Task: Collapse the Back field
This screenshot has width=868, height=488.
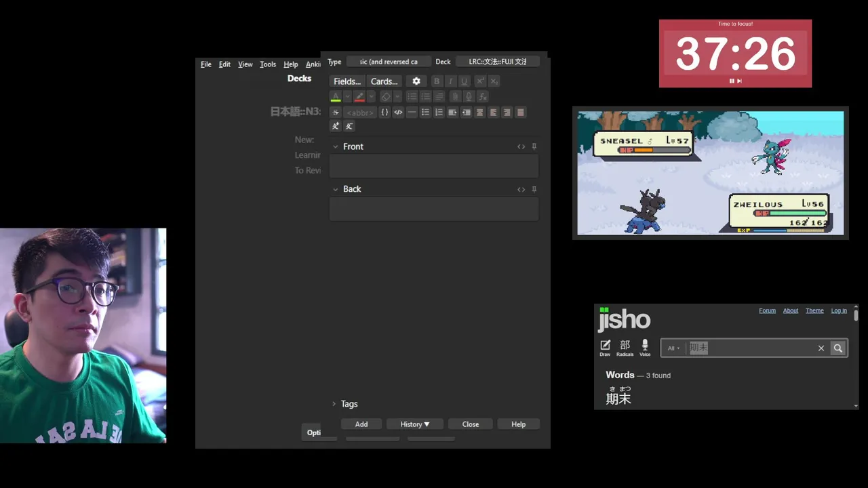Action: coord(335,189)
